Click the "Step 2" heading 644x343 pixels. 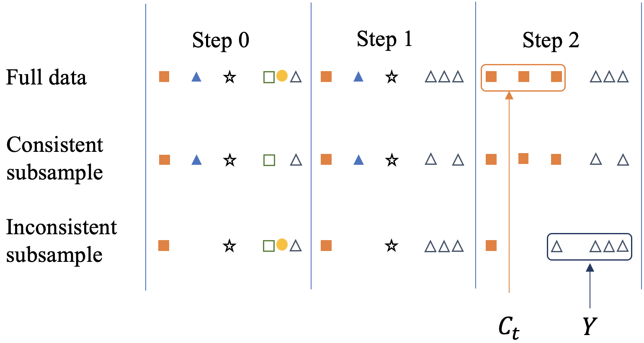[551, 40]
